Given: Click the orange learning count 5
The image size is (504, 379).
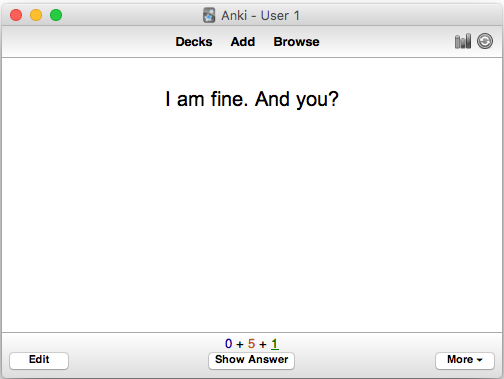Looking at the screenshot, I should pos(251,344).
